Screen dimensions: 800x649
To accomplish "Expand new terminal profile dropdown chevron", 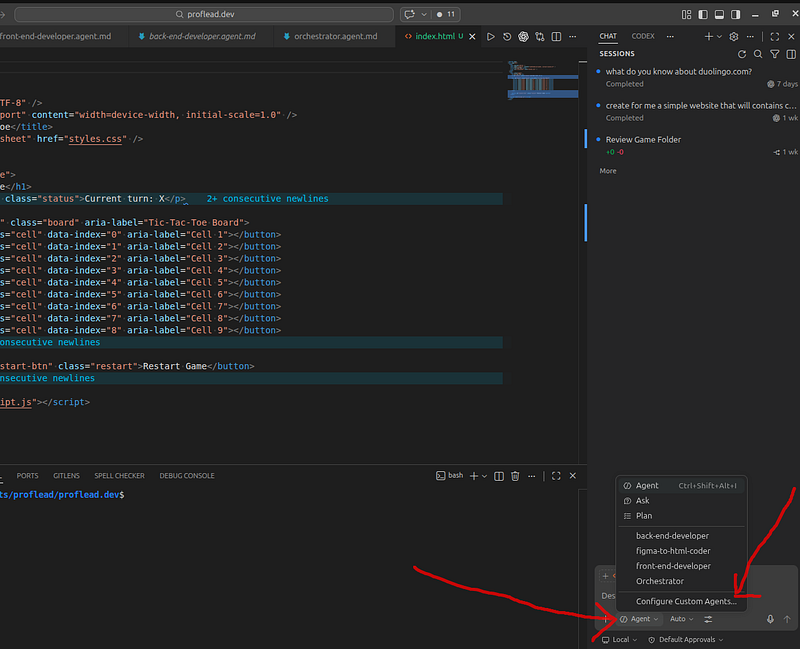I will pyautogui.click(x=485, y=476).
